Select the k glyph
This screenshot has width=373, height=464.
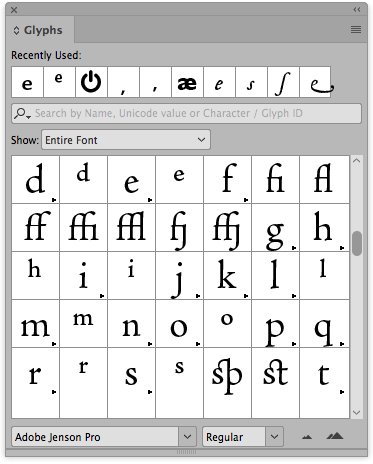coord(227,275)
